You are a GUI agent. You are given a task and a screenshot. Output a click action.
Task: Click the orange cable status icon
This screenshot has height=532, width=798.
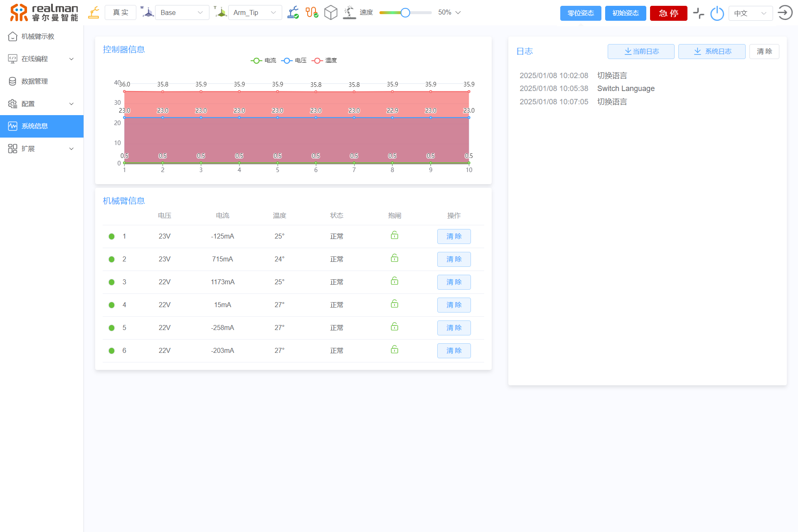pos(312,12)
